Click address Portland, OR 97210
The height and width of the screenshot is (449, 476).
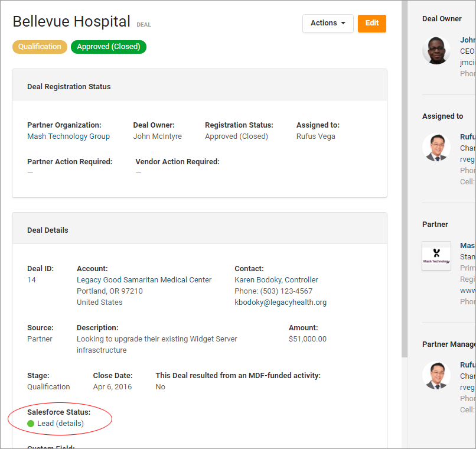(x=110, y=291)
